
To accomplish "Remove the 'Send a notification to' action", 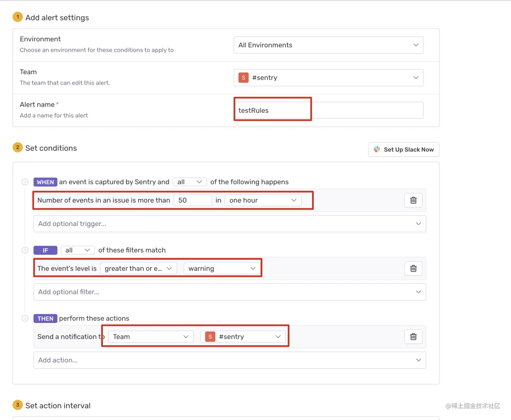I will pos(413,337).
